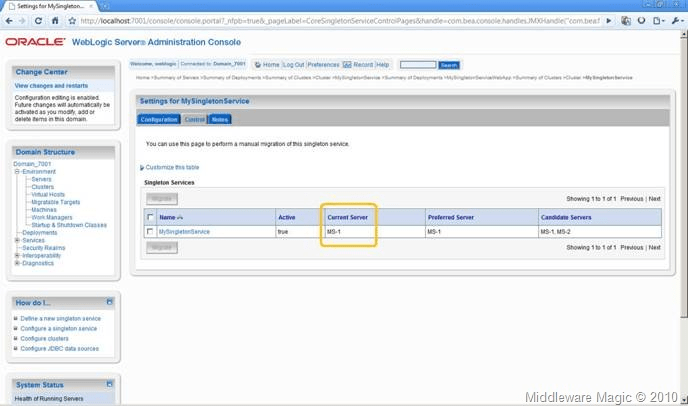Click the Record icon in console toolbar
This screenshot has height=406, width=688.
(x=347, y=65)
